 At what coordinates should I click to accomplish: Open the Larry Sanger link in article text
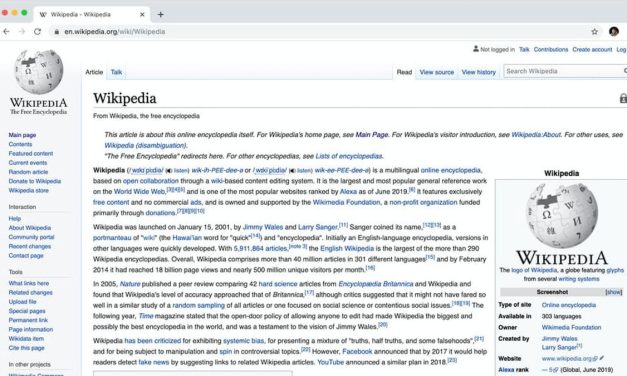coord(318,227)
